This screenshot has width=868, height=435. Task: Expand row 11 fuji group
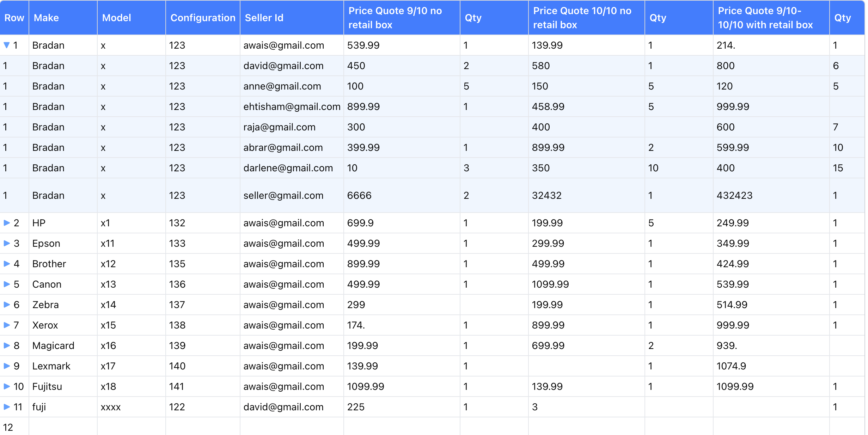pyautogui.click(x=7, y=407)
